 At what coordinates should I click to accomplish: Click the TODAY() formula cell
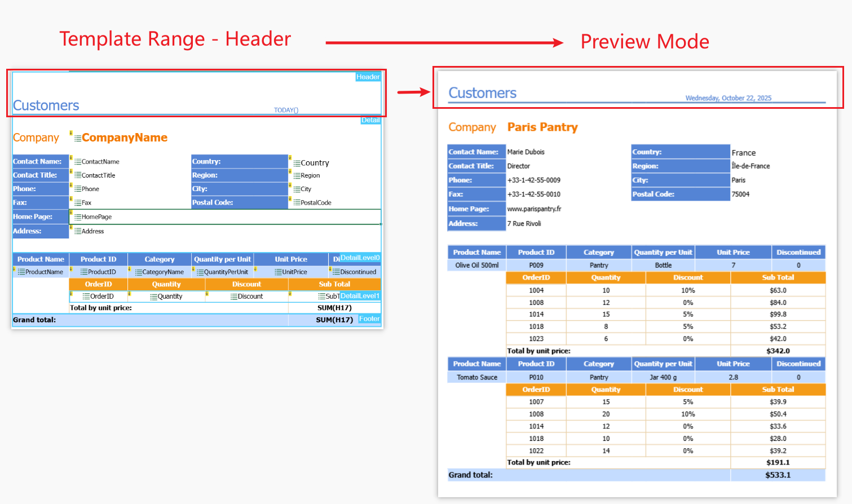pyautogui.click(x=286, y=110)
